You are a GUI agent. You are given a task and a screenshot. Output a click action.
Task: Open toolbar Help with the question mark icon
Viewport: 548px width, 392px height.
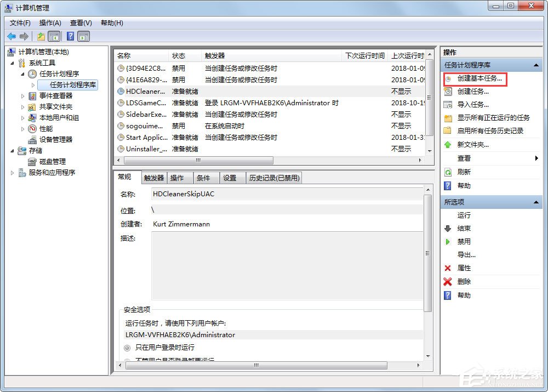click(69, 36)
